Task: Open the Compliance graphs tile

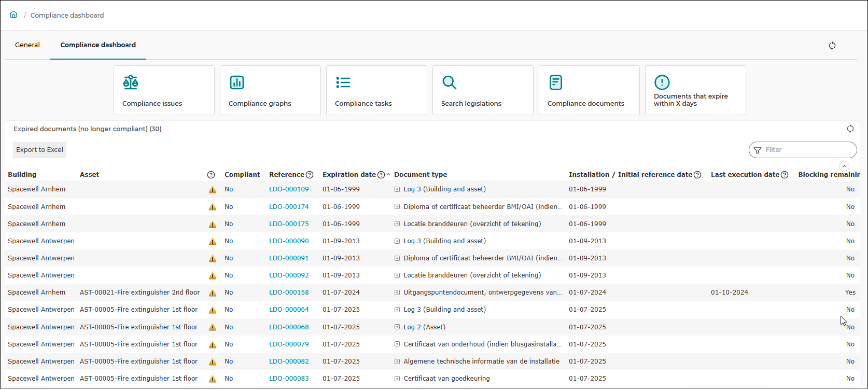Action: 270,90
